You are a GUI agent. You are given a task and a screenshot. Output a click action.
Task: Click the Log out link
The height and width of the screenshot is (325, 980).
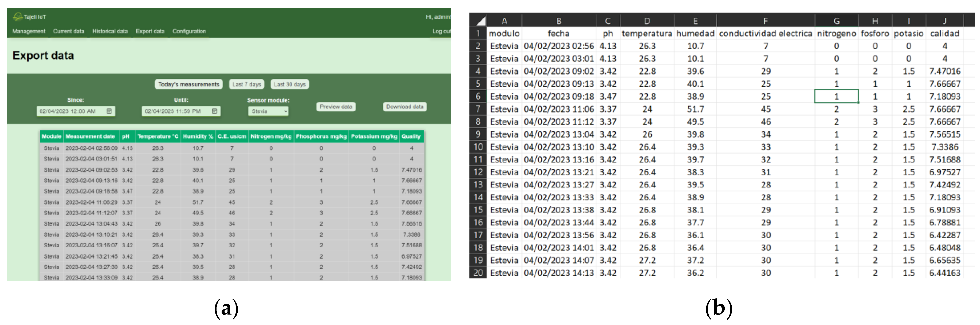tap(441, 31)
